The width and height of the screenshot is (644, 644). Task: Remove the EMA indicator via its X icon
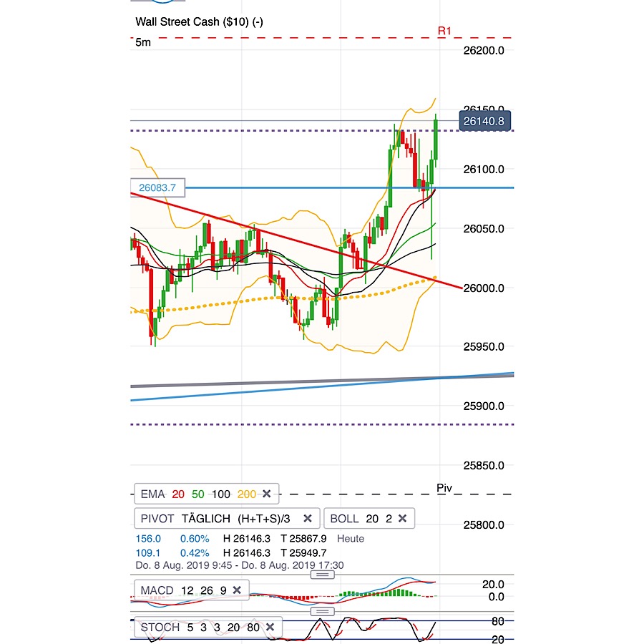pos(266,494)
